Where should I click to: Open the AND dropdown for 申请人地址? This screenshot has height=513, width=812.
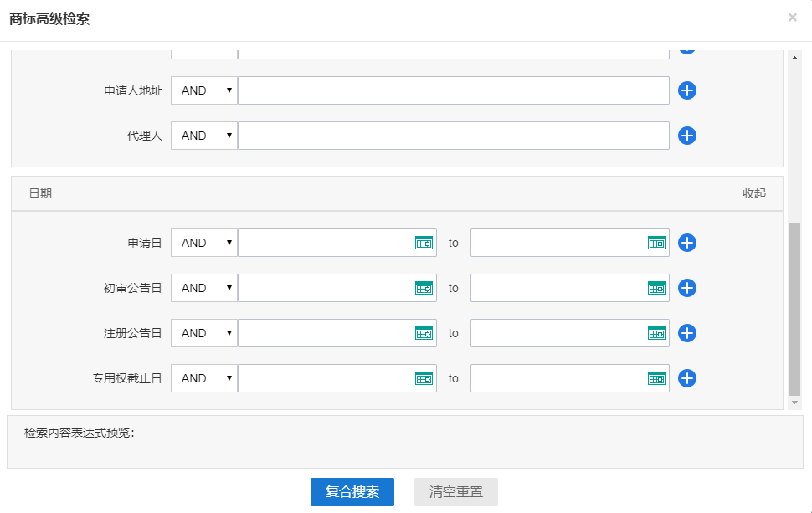pos(204,90)
